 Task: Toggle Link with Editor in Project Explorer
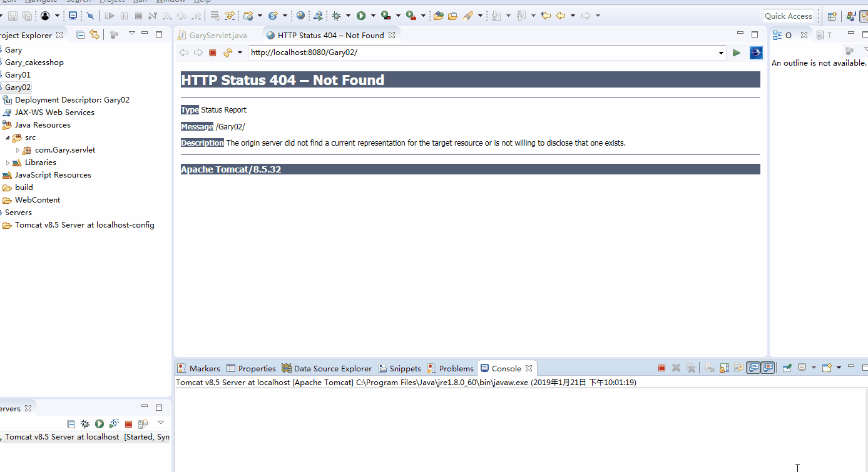(94, 35)
